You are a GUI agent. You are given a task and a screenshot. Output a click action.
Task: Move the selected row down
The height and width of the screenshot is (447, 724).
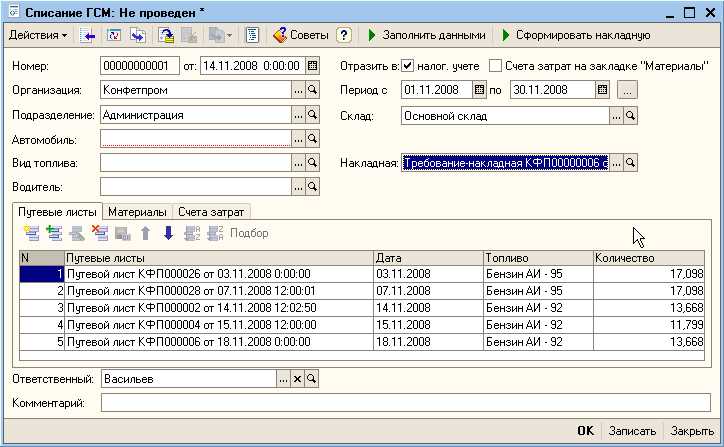(x=168, y=233)
